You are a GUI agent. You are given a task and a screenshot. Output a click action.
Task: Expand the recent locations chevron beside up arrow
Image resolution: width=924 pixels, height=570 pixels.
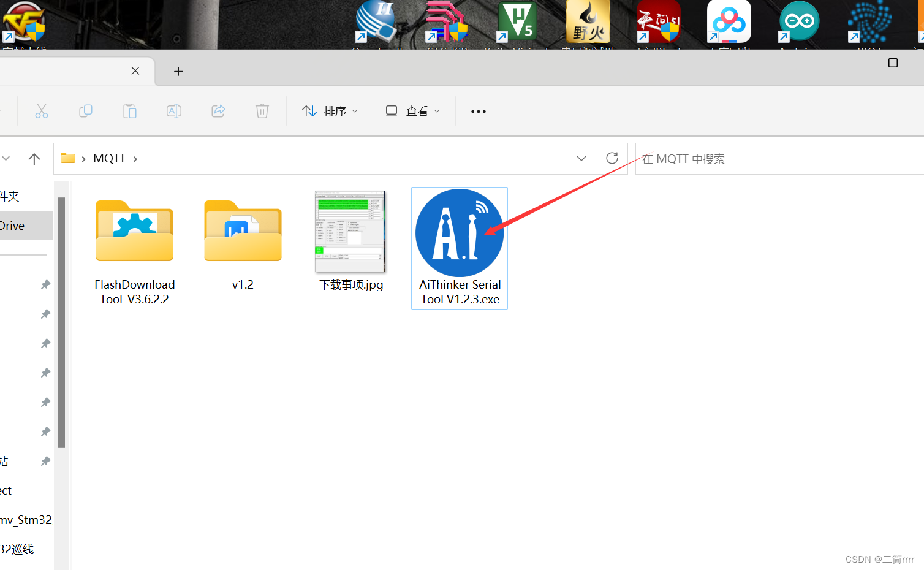tap(6, 159)
